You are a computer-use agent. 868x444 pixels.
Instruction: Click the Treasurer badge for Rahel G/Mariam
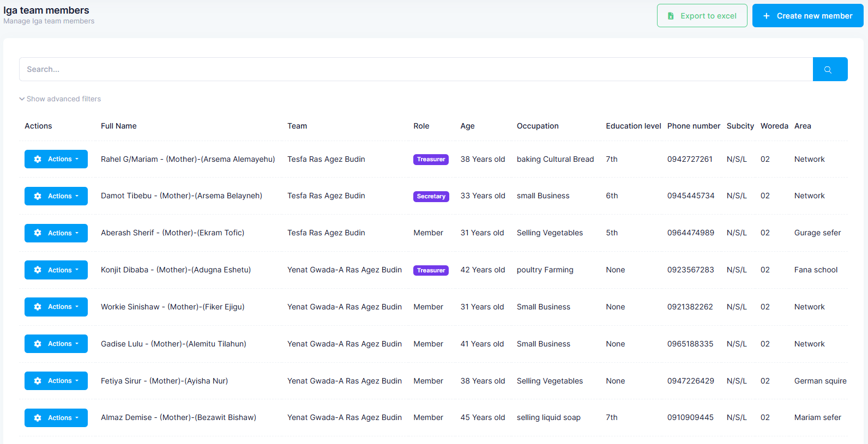[x=431, y=160]
